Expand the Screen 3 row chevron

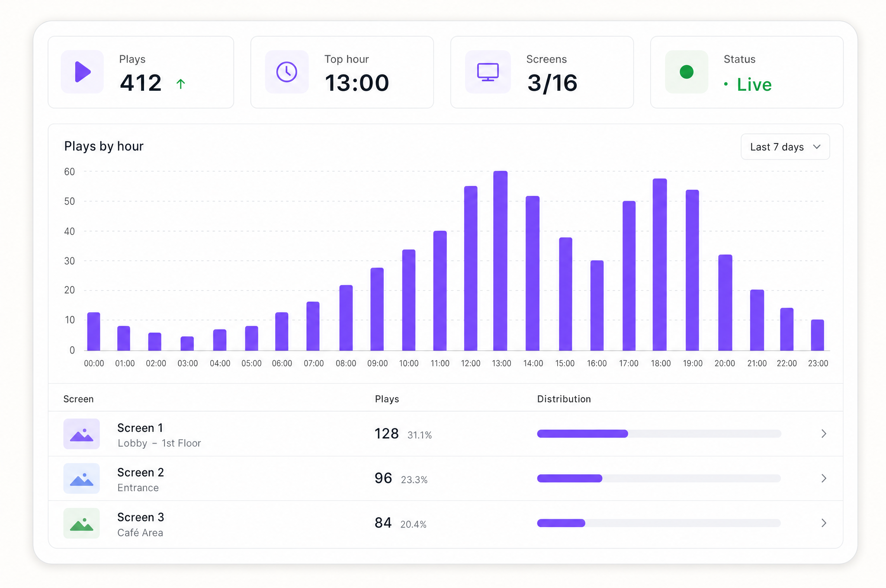coord(824,523)
